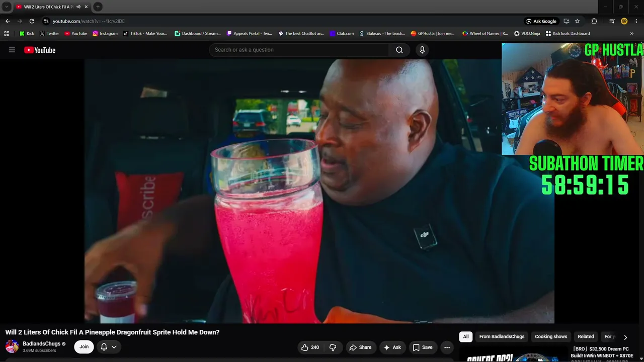
Task: Open the YouTube guide hamburger menu
Action: (x=12, y=50)
